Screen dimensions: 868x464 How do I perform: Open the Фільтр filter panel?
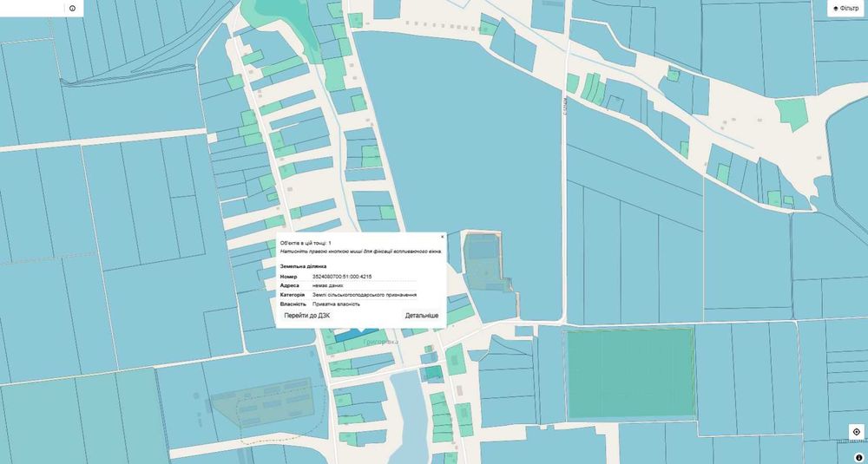tap(846, 9)
